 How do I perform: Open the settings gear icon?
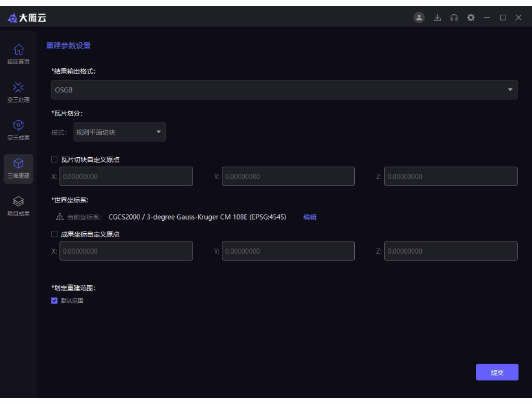471,17
